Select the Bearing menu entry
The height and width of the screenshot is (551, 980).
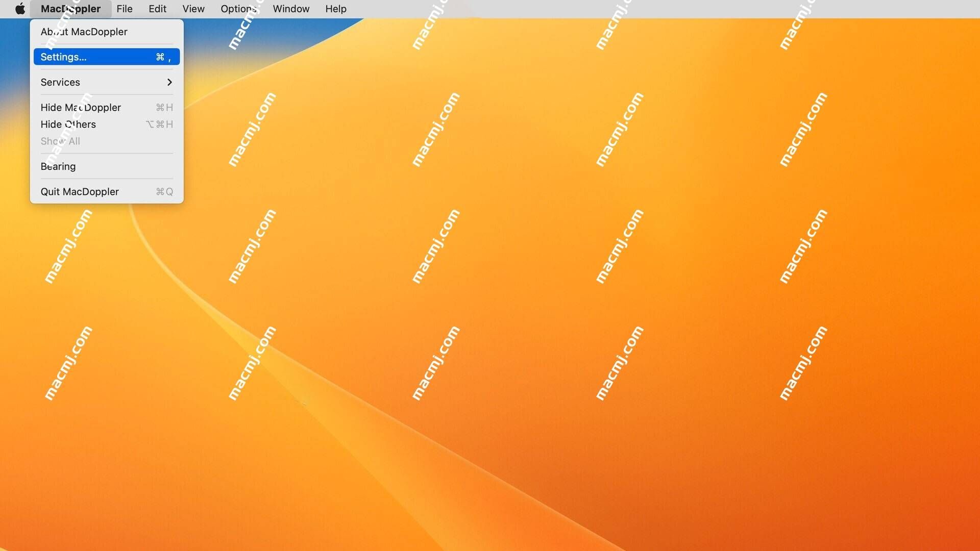tap(107, 166)
